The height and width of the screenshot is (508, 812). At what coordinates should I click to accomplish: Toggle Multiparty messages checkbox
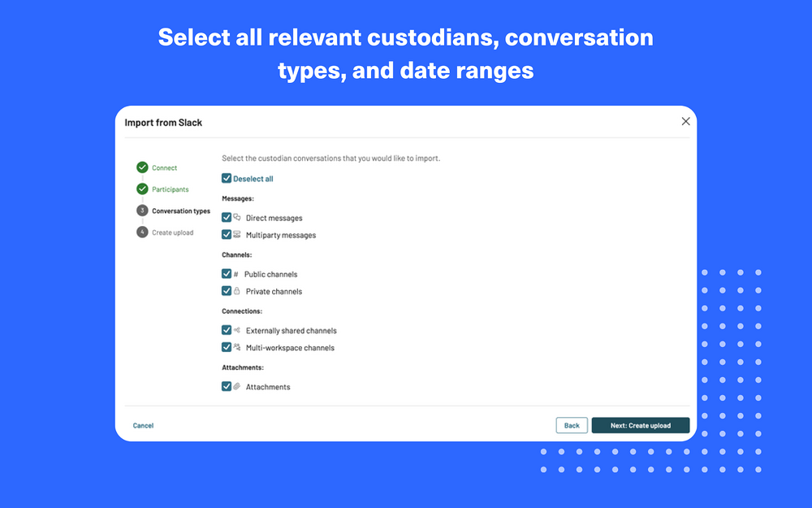[227, 235]
